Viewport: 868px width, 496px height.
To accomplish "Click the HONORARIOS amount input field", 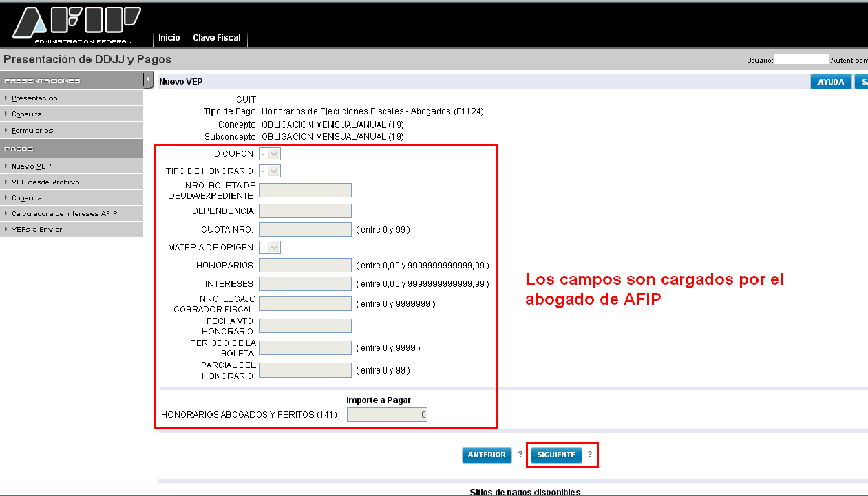I will pyautogui.click(x=305, y=266).
